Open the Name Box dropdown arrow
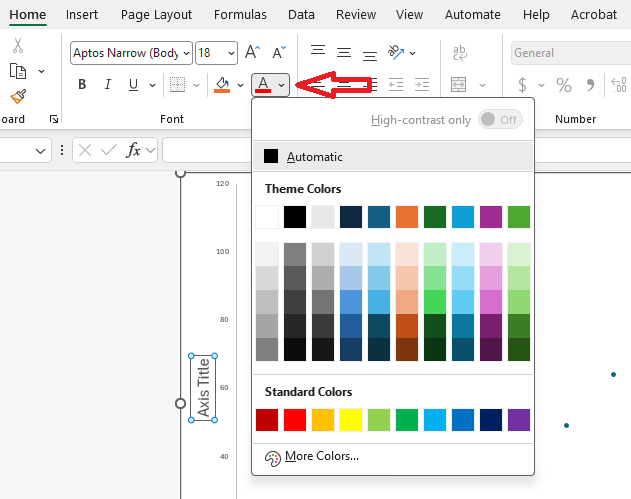This screenshot has width=631, height=499. click(40, 151)
